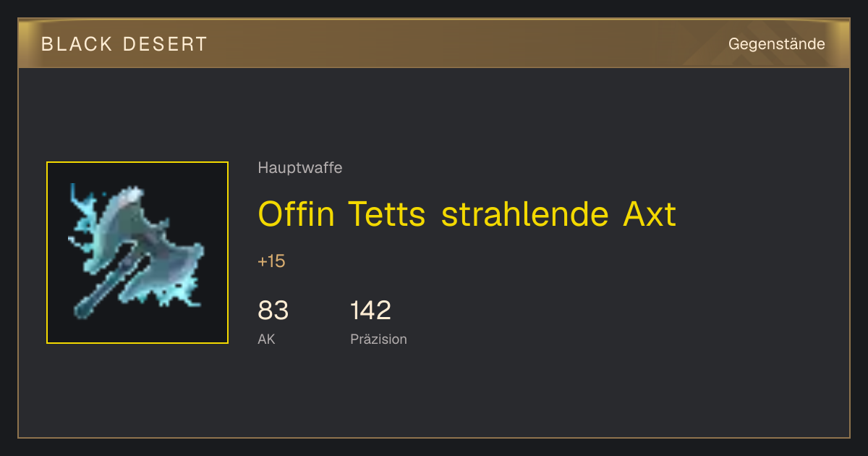868x456 pixels.
Task: Click the word Offin in the title
Action: pyautogui.click(x=296, y=214)
